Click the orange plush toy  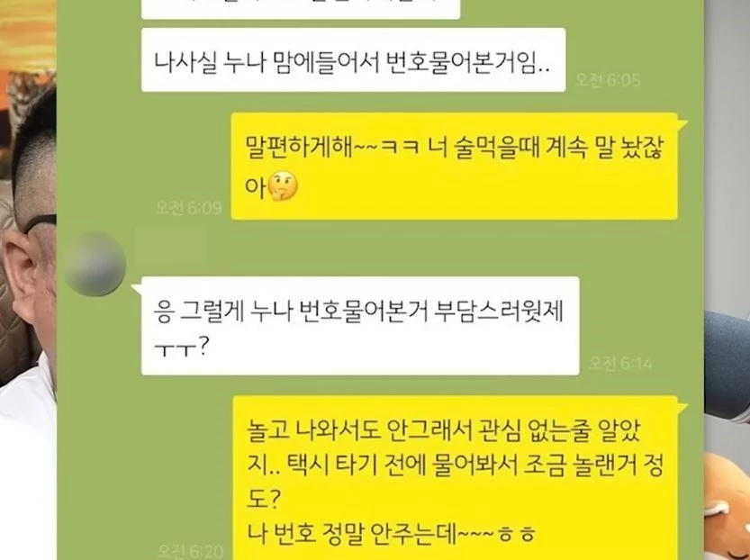727,505
